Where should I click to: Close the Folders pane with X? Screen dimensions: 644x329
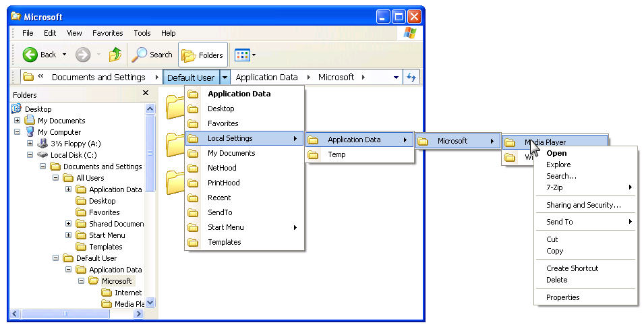146,93
